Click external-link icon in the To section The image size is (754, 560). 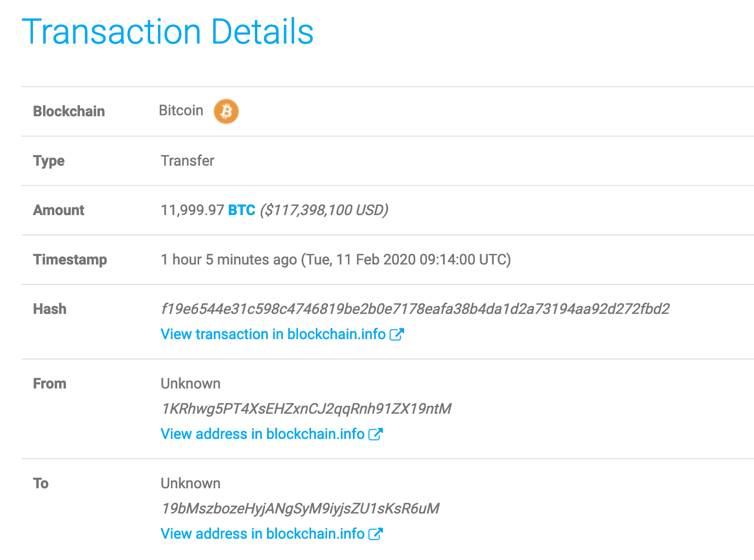click(x=376, y=534)
